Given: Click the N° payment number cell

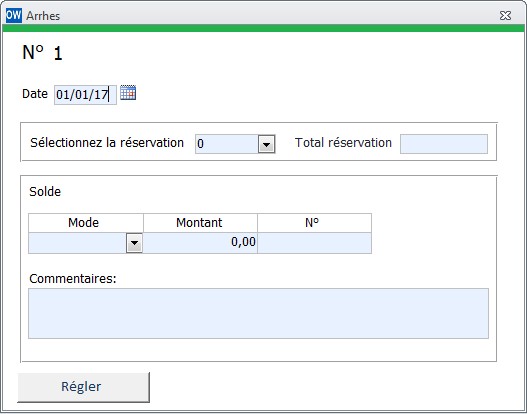Looking at the screenshot, I should (315, 243).
